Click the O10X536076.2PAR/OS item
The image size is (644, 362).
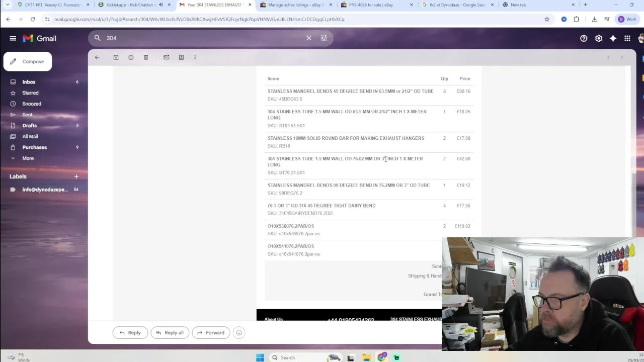click(291, 226)
